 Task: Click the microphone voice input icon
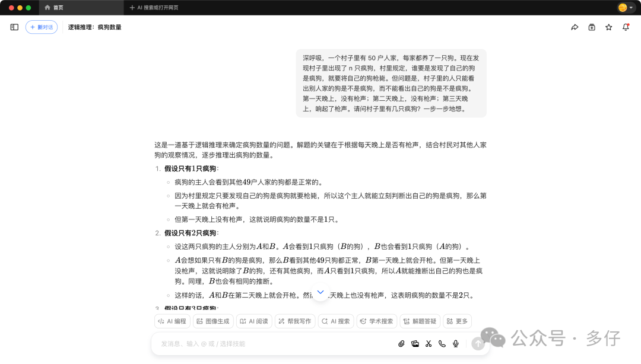coord(455,344)
